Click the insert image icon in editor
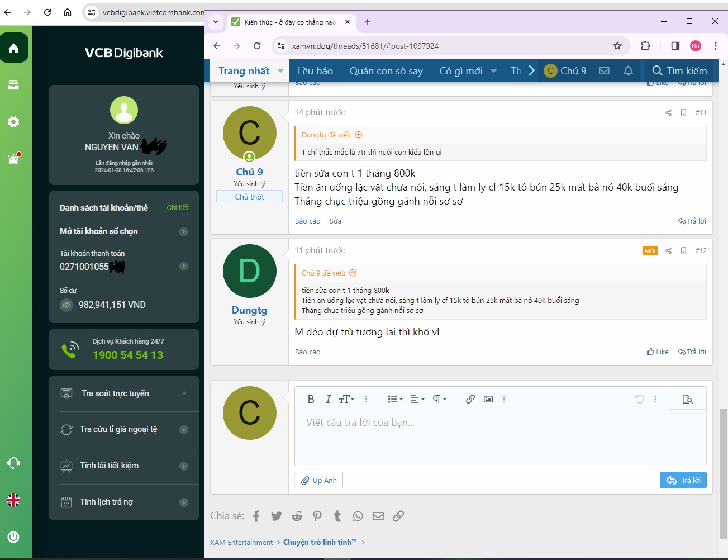Image resolution: width=728 pixels, height=560 pixels. tap(488, 399)
